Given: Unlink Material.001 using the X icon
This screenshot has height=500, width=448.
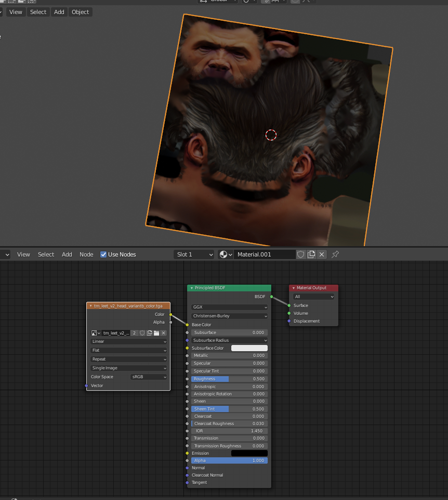Looking at the screenshot, I should [322, 254].
